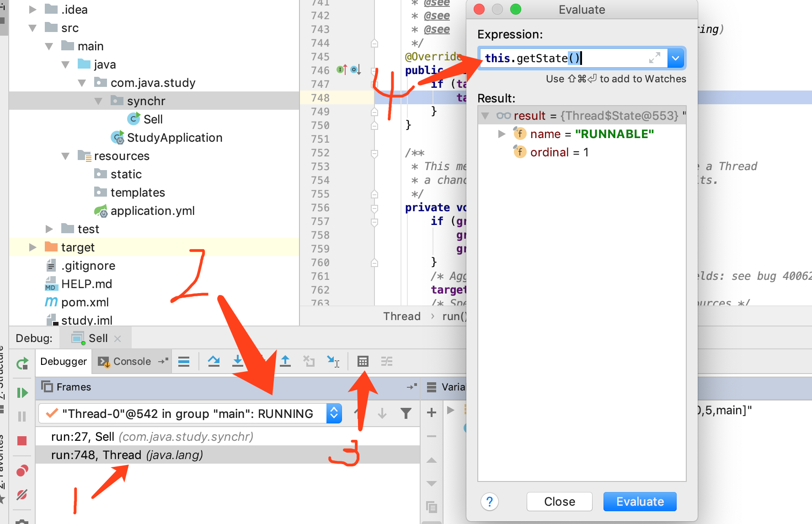Click the Close button in Evaluate dialog
This screenshot has height=524, width=812.
[559, 502]
